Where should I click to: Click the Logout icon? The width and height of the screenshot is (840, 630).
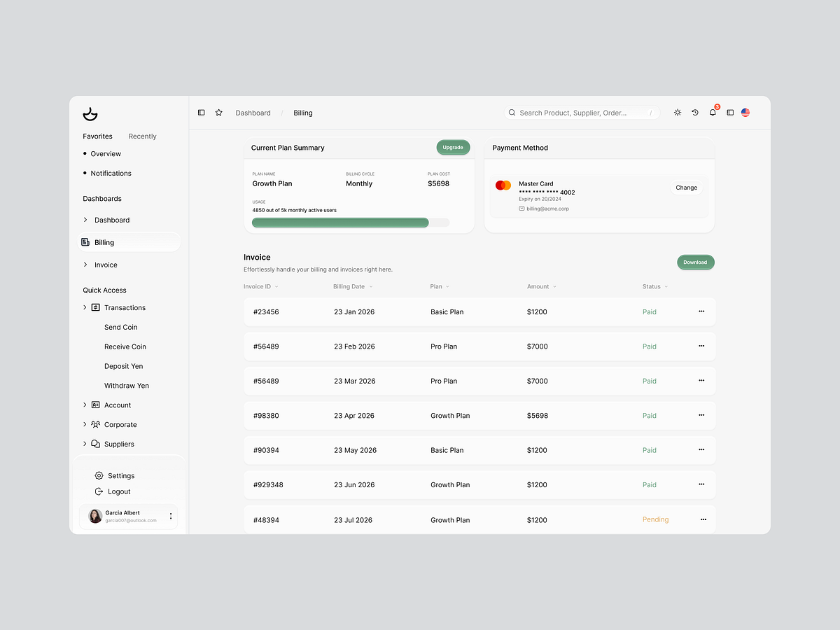98,491
